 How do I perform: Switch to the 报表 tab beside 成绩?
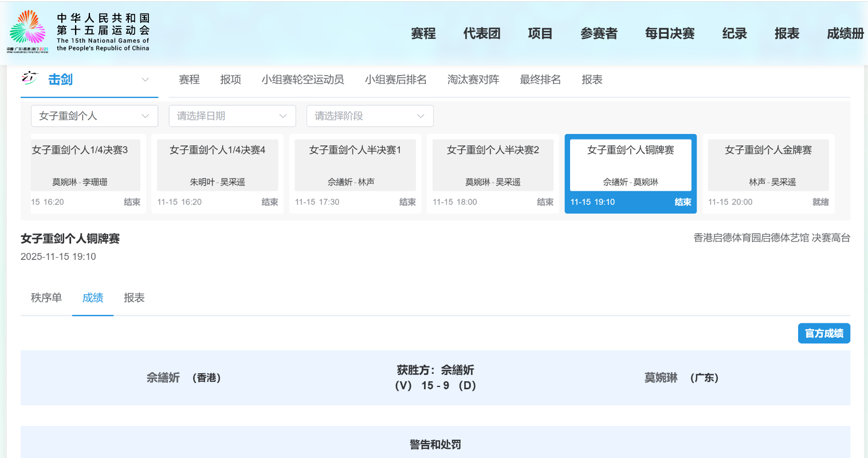click(x=134, y=298)
